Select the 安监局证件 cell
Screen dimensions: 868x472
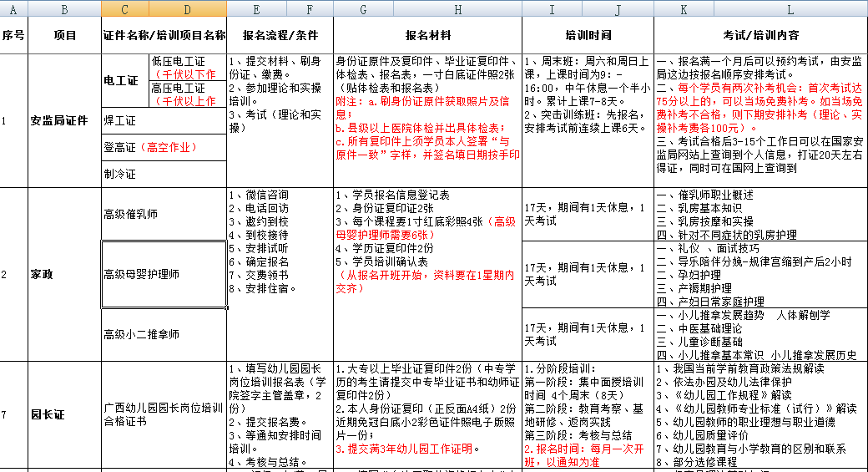tap(64, 121)
